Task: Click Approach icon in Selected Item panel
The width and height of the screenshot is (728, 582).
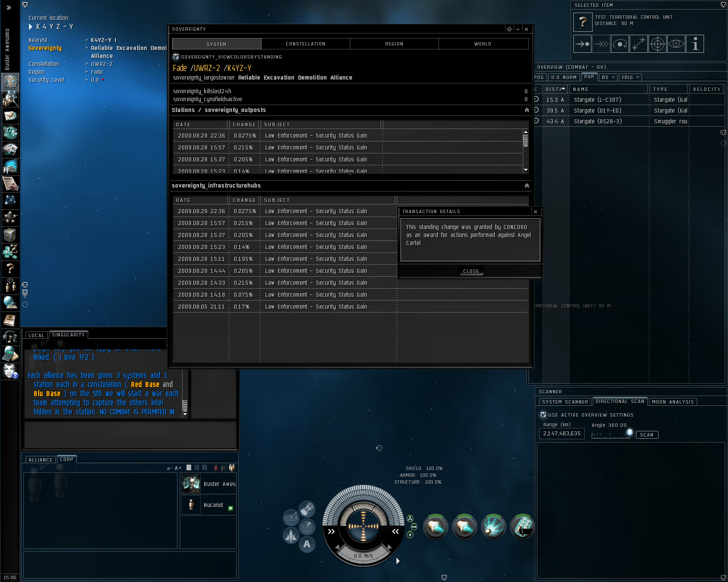Action: (582, 44)
